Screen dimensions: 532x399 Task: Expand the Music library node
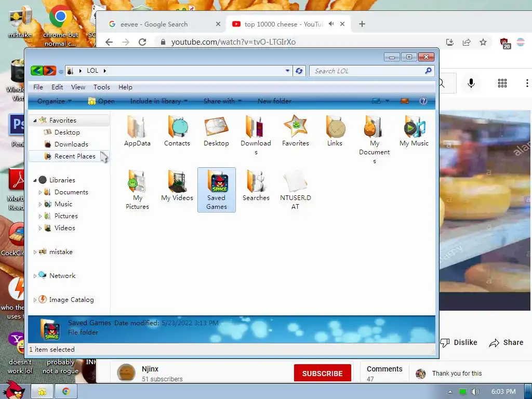click(x=40, y=204)
